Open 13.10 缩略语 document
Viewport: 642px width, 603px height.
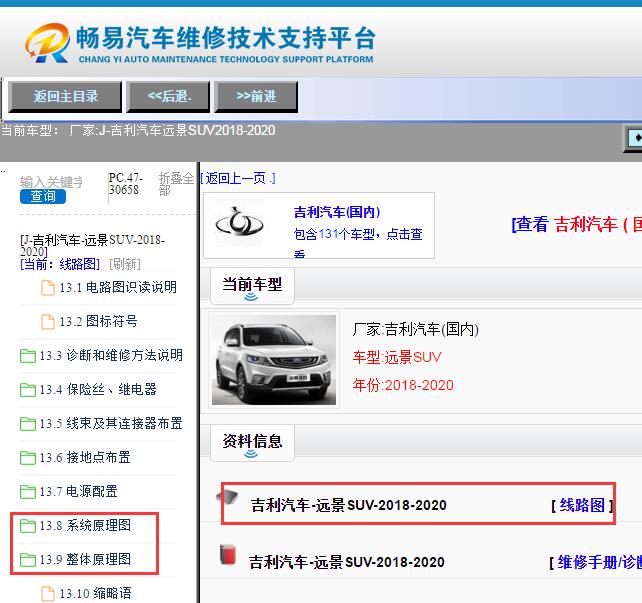click(95, 593)
